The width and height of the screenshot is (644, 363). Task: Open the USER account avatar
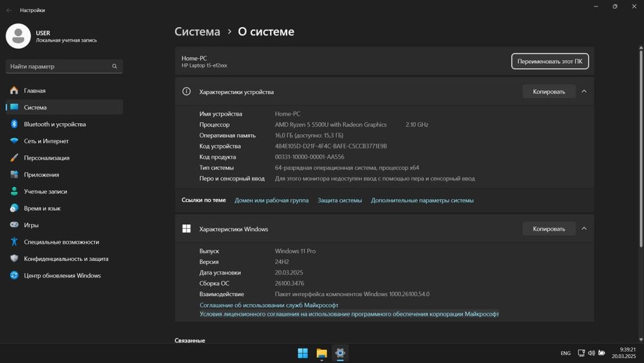(18, 36)
